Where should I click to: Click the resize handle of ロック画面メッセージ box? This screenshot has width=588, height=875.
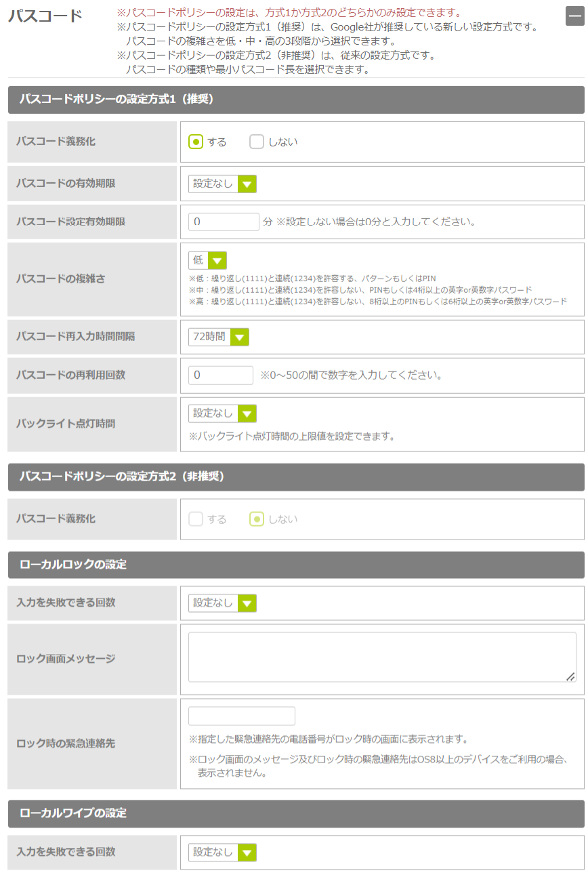click(570, 676)
